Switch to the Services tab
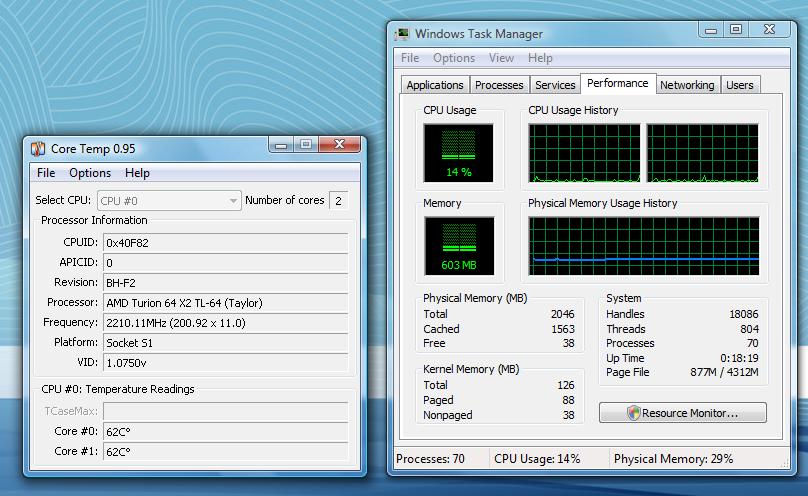This screenshot has height=496, width=808. [555, 85]
